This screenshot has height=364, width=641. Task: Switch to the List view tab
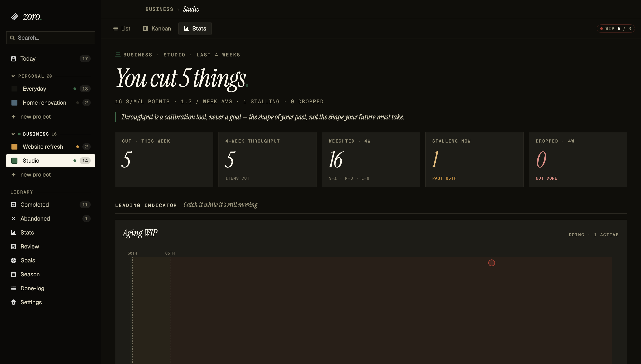coord(121,29)
